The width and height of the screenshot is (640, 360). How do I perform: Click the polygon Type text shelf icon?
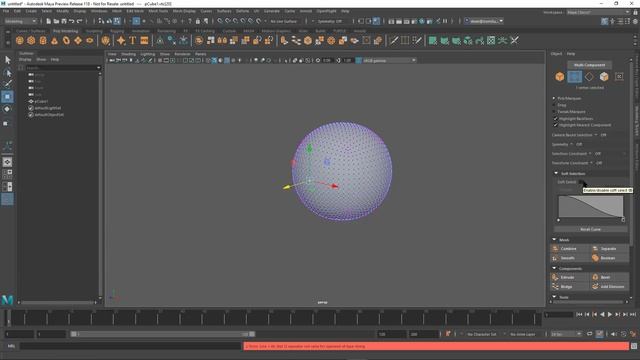point(133,40)
